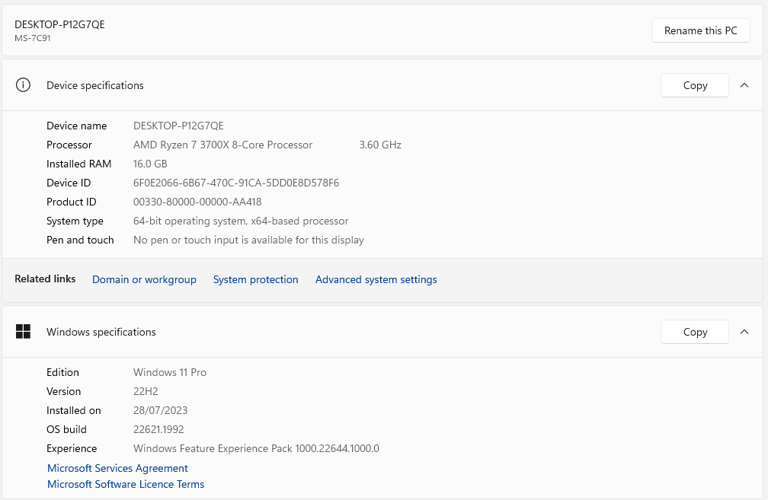768x500 pixels.
Task: Open Microsoft Software Licence Terms
Action: coord(125,484)
